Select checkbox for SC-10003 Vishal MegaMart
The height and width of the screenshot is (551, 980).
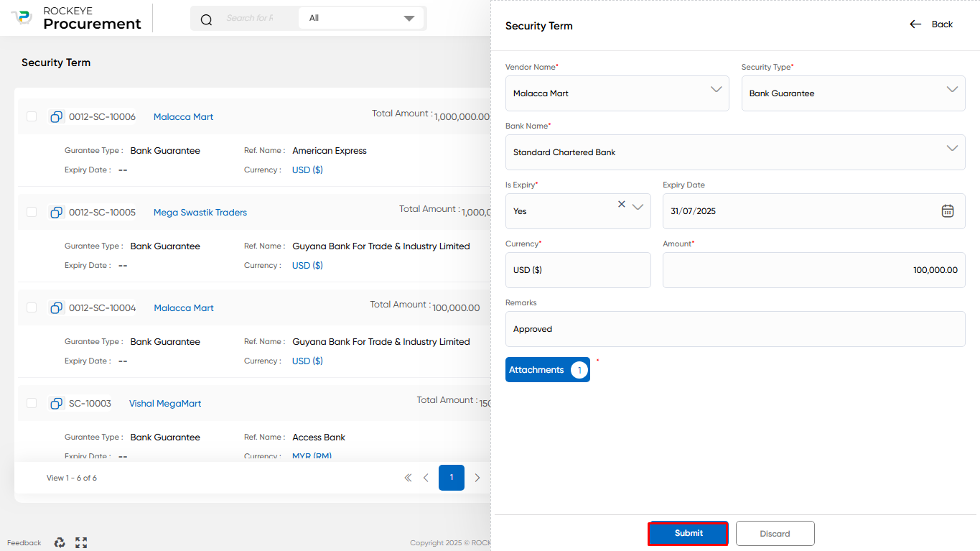32,403
